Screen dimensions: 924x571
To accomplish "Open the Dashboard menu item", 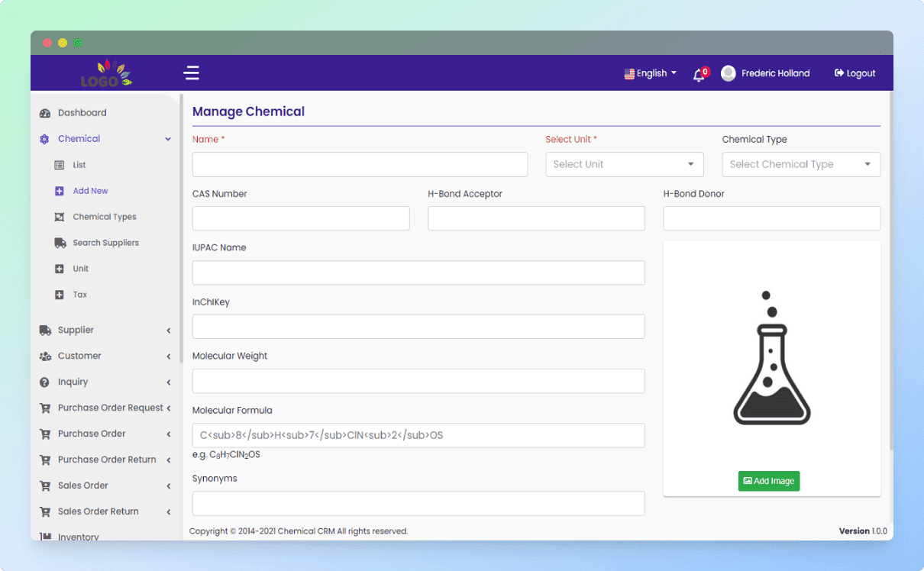I will 82,113.
